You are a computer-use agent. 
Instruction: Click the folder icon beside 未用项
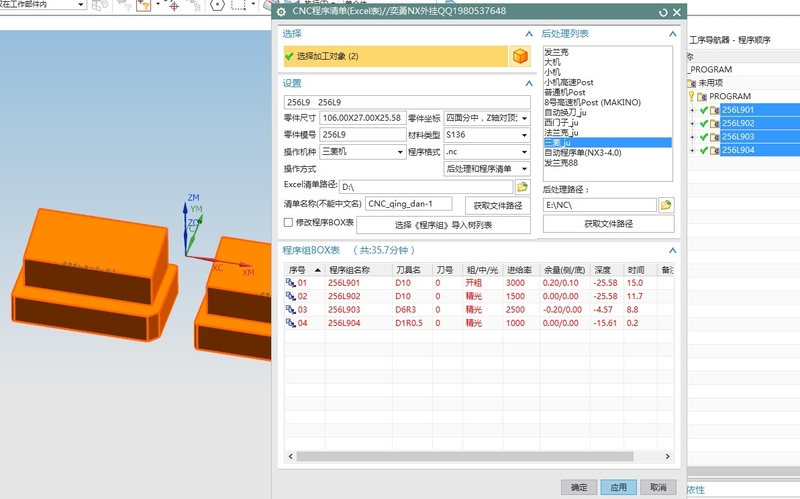point(692,83)
